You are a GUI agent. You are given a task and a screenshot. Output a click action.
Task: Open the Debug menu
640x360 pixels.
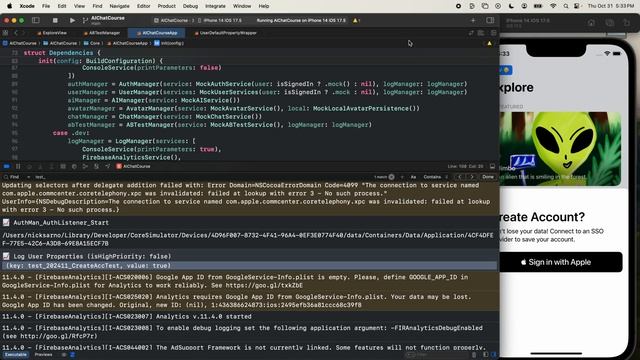point(190,6)
